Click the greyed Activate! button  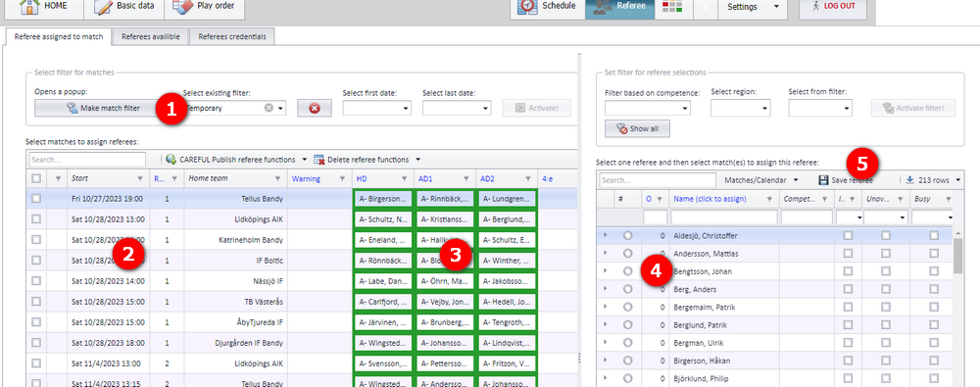[x=536, y=108]
